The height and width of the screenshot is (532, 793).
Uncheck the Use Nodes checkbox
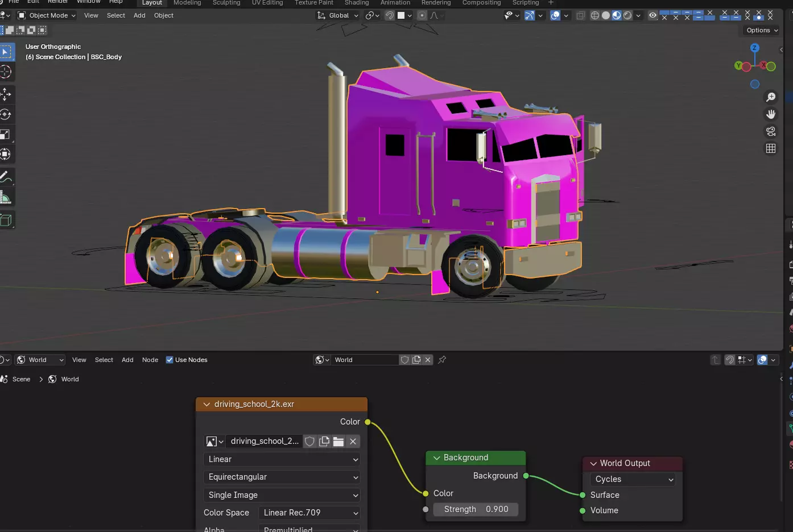170,360
